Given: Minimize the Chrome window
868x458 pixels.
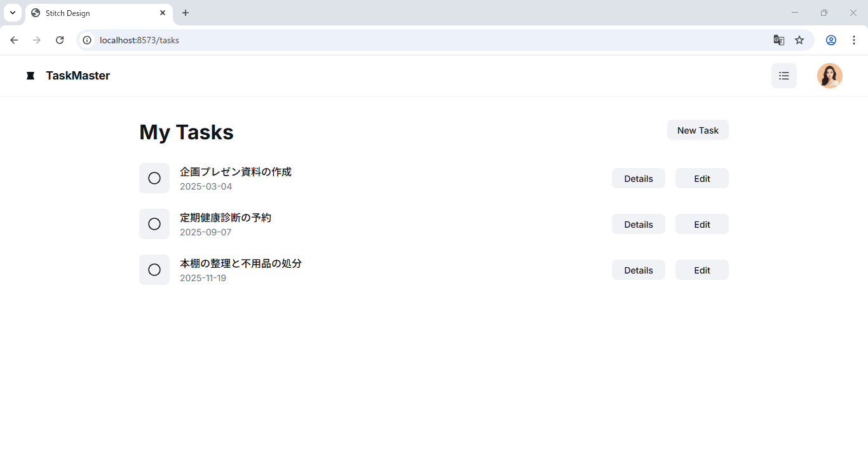Looking at the screenshot, I should point(795,13).
